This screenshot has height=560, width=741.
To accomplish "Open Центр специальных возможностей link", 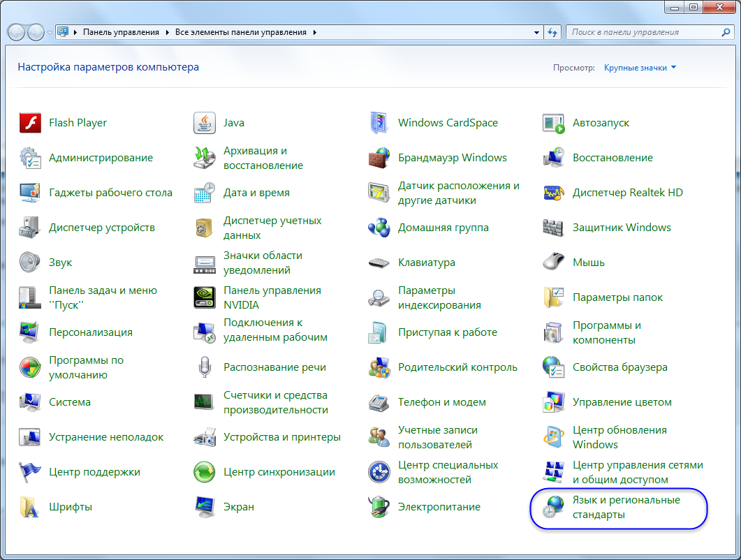I will tap(448, 472).
